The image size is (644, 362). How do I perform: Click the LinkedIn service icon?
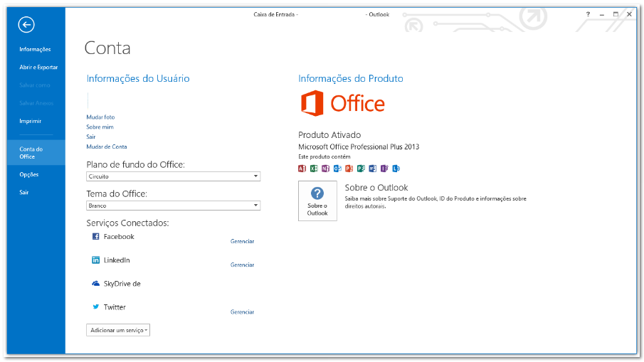[95, 260]
